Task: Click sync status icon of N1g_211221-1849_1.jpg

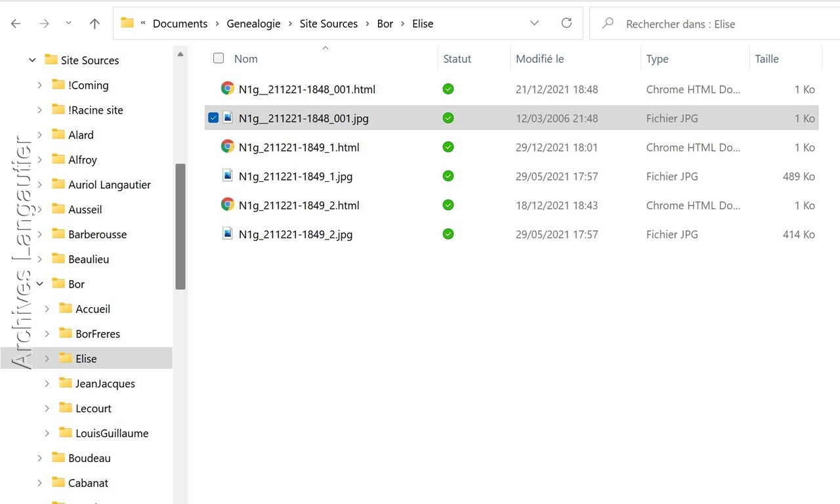Action: click(x=448, y=176)
